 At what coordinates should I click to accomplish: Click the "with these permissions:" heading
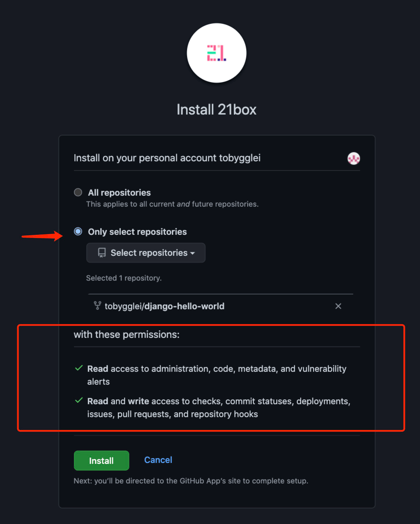[126, 335]
